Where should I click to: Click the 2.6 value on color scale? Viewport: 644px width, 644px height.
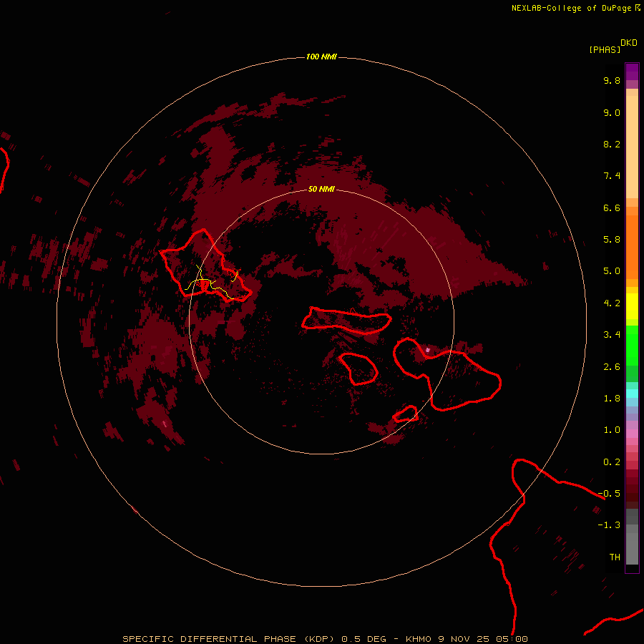coord(612,367)
